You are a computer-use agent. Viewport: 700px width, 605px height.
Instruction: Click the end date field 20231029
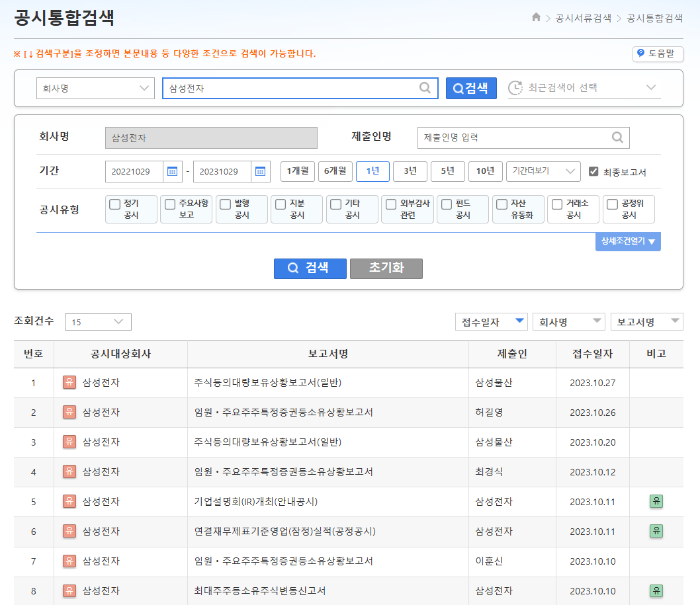222,171
